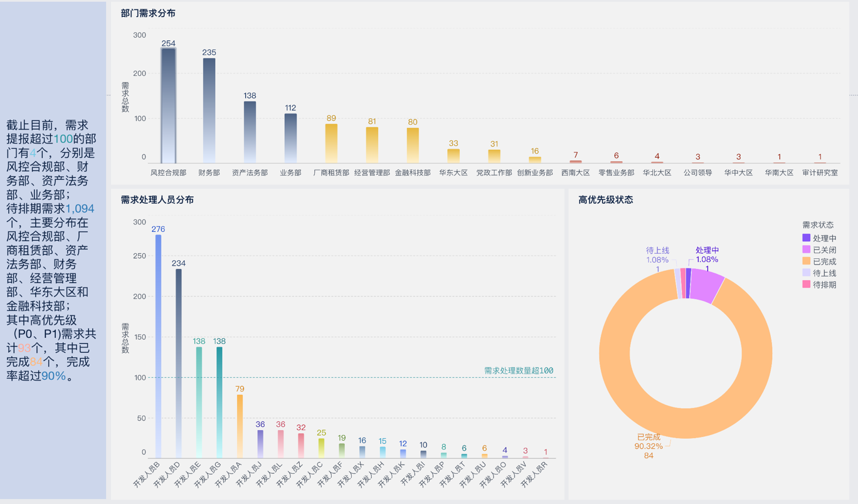Select the 开发人员A orange bar
858x504 pixels.
coord(240,426)
